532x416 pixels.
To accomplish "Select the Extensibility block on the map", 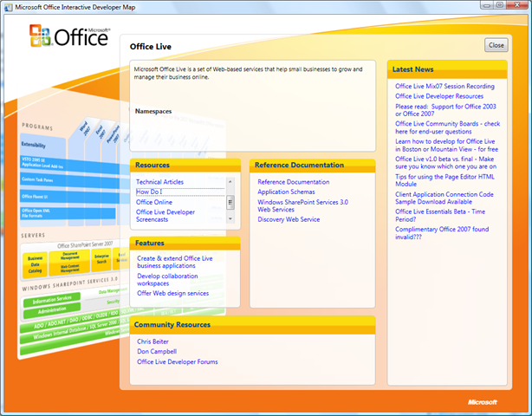I will click(x=42, y=145).
